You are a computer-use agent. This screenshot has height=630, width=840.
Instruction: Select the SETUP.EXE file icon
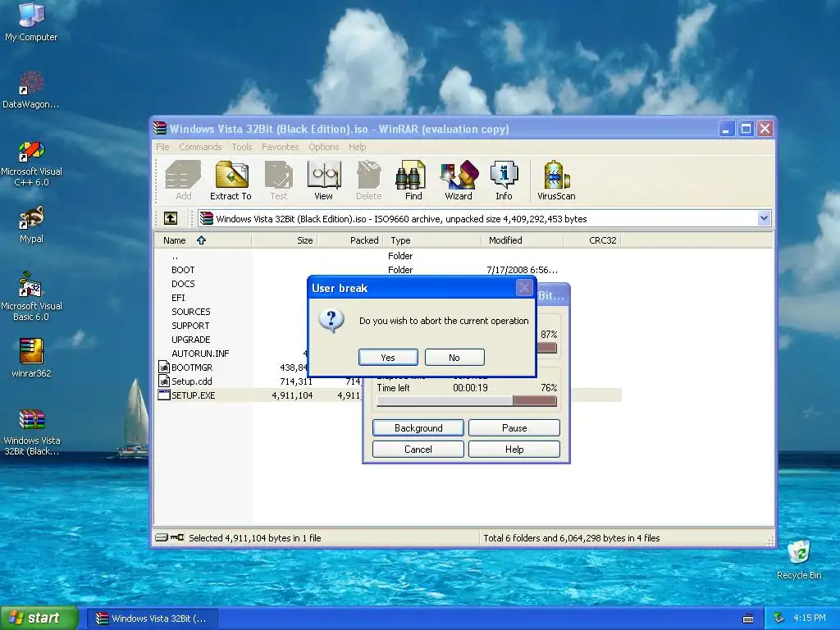pyautogui.click(x=164, y=395)
